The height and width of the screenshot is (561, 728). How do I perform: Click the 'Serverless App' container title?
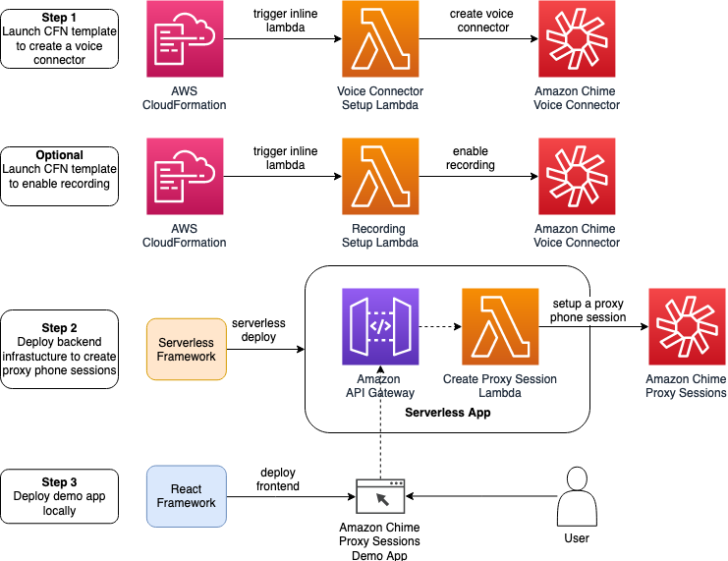click(448, 413)
